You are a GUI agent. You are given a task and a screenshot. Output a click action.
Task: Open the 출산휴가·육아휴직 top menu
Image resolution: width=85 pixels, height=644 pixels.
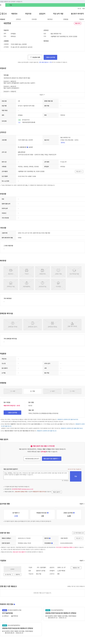[77, 14]
